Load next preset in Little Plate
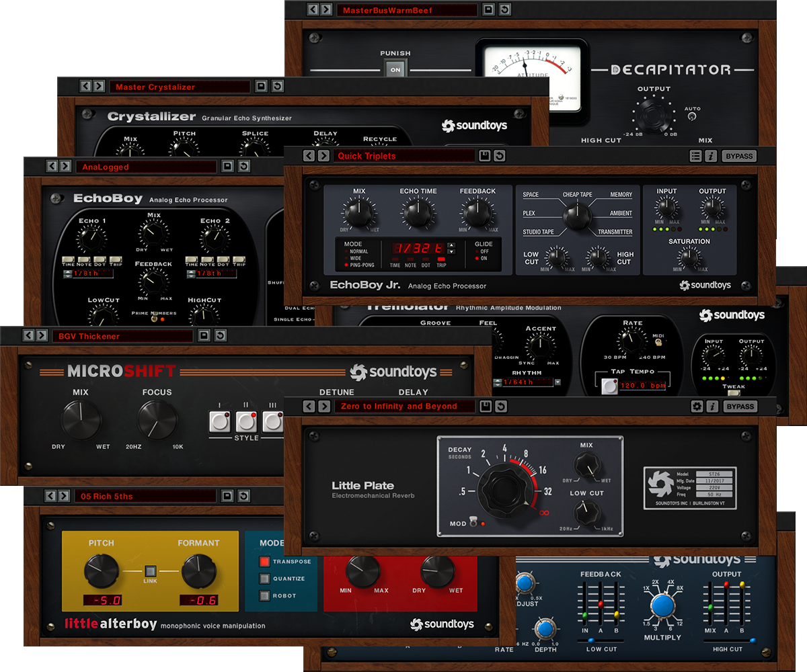The image size is (807, 672). 323,406
